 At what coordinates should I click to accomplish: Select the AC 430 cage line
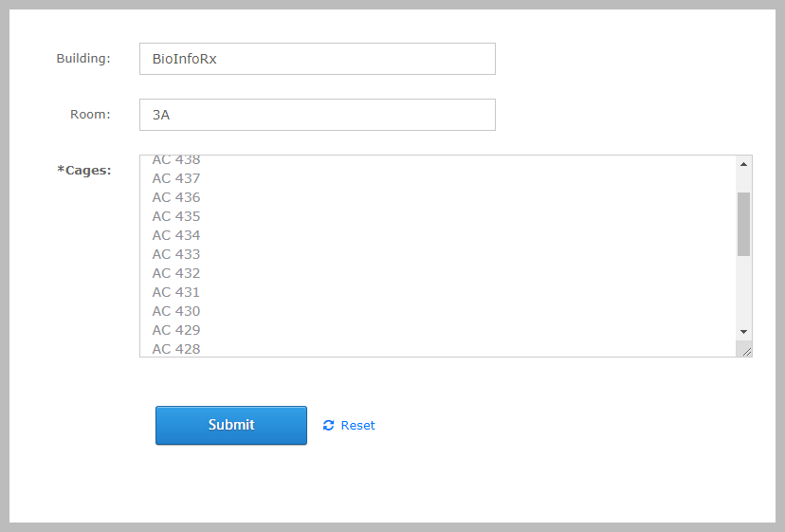(x=176, y=311)
